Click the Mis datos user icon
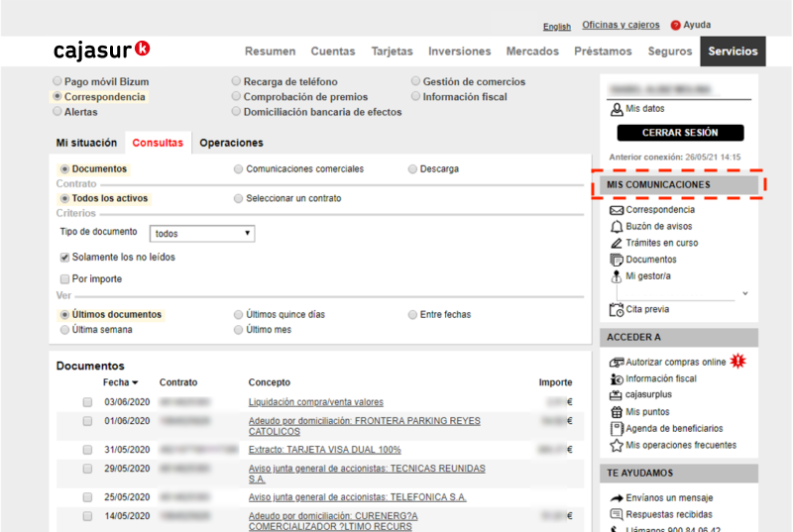This screenshot has height=532, width=793. click(617, 109)
